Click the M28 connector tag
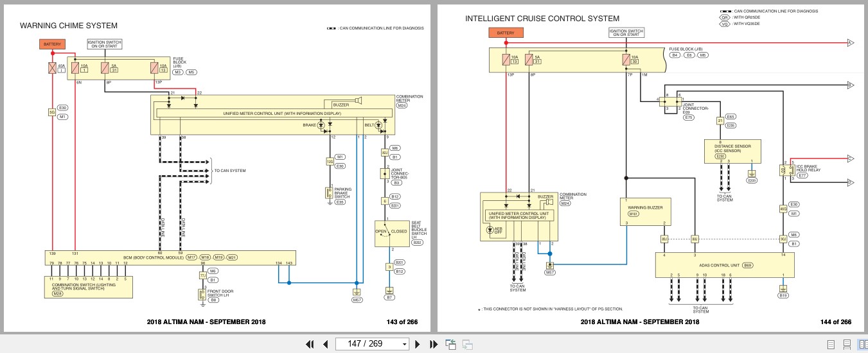The height and width of the screenshot is (353, 868). pyautogui.click(x=58, y=293)
